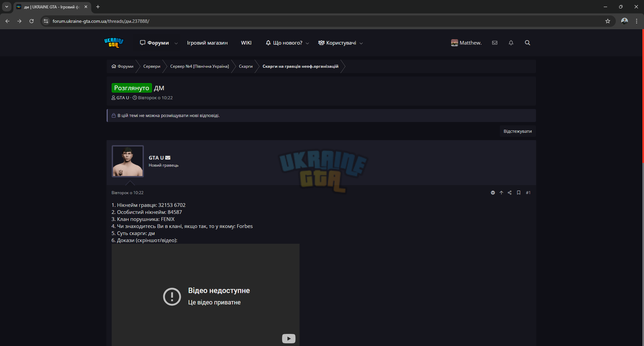Close the UKRAINE GTA browser tab
The image size is (644, 346).
pyautogui.click(x=86, y=7)
